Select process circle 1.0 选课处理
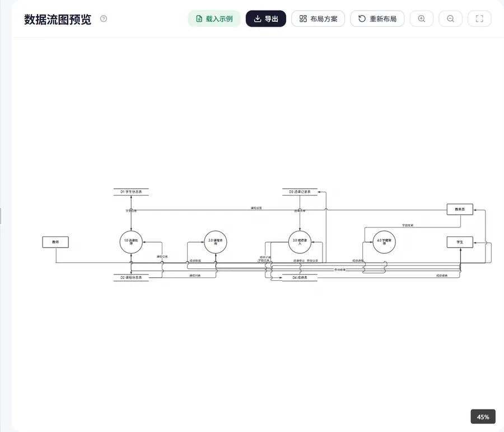The image size is (504, 432). (x=131, y=242)
